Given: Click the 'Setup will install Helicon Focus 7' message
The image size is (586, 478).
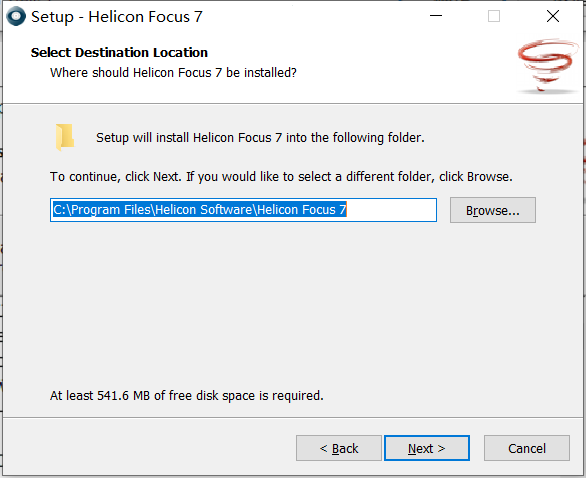Looking at the screenshot, I should (x=260, y=138).
